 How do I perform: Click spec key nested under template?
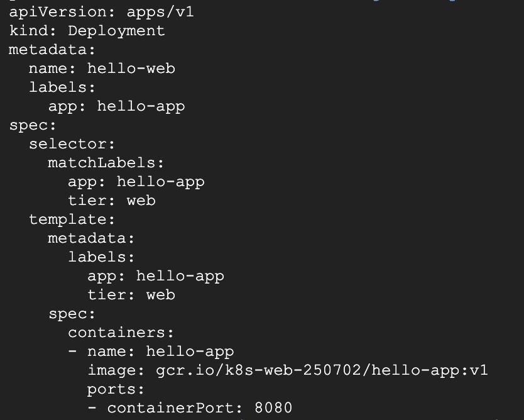click(72, 314)
